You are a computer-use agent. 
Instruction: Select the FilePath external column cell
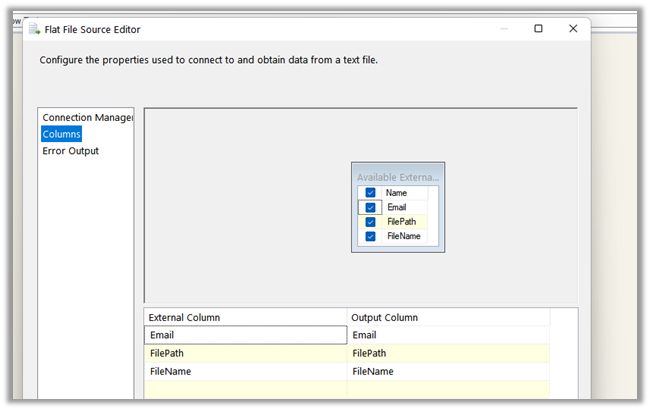coord(245,353)
